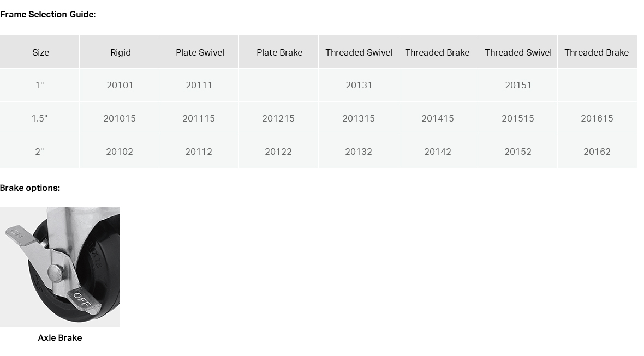Image resolution: width=644 pixels, height=356 pixels.
Task: Select part number 20162
Action: coord(597,152)
